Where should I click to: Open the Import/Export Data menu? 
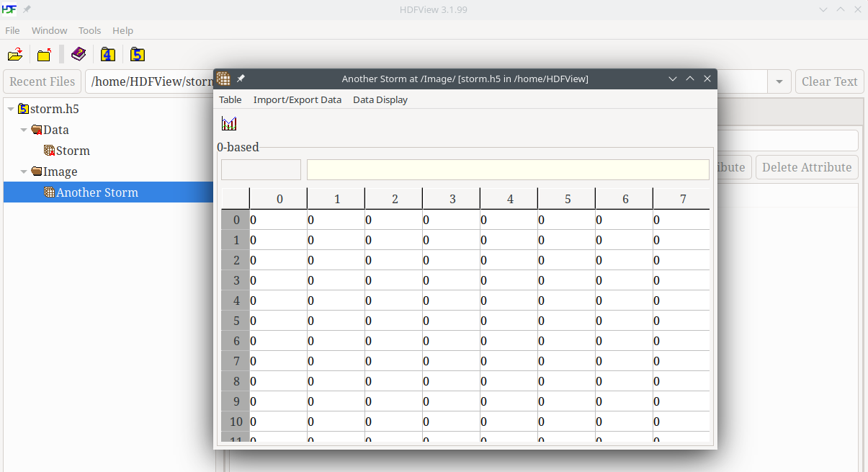pos(297,100)
